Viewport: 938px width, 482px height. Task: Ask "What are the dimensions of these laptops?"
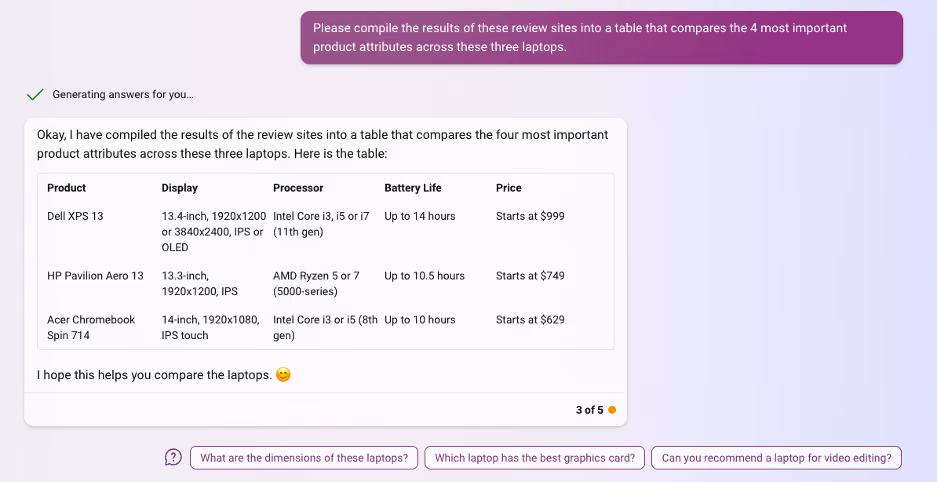[304, 458]
